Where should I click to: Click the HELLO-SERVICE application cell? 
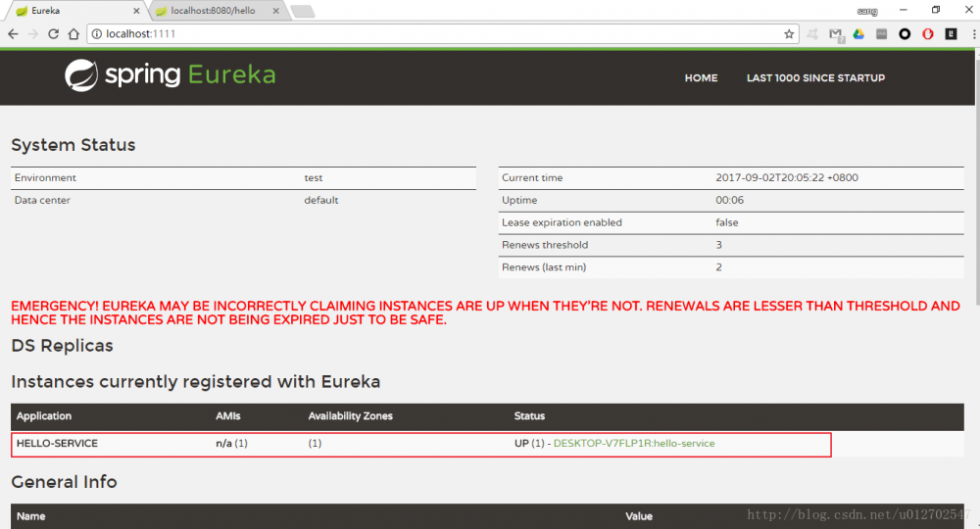[x=57, y=444]
